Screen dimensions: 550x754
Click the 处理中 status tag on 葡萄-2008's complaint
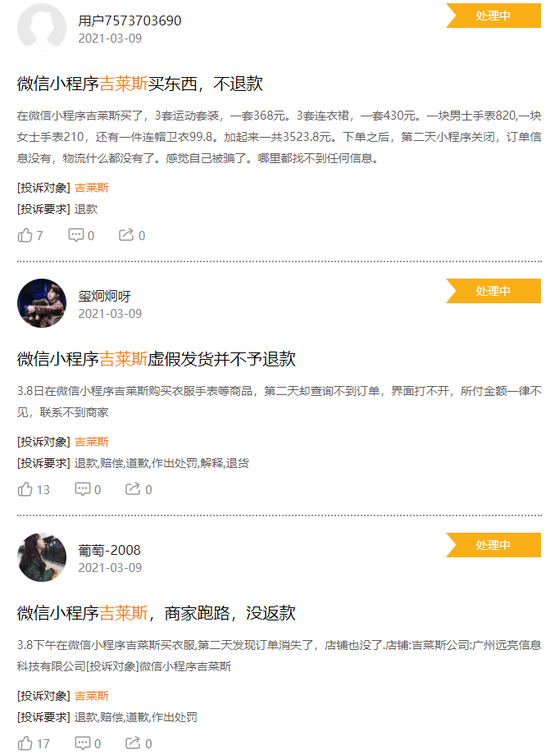494,545
